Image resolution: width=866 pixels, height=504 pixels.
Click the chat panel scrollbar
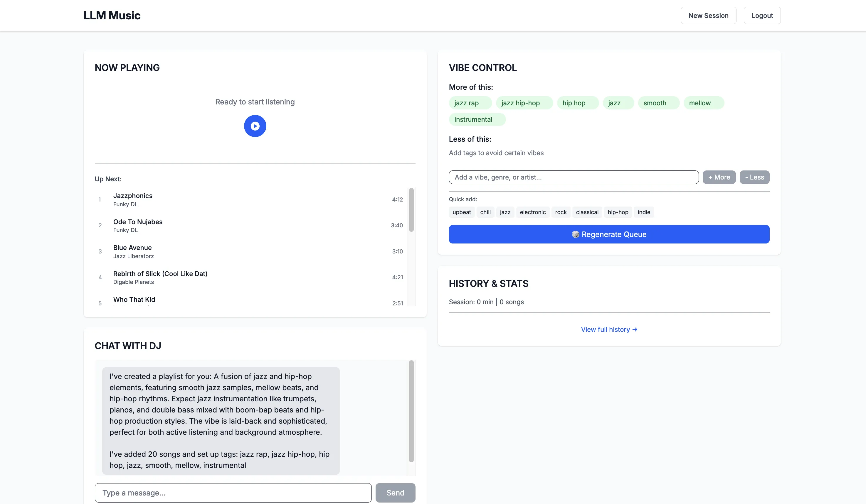pyautogui.click(x=411, y=411)
